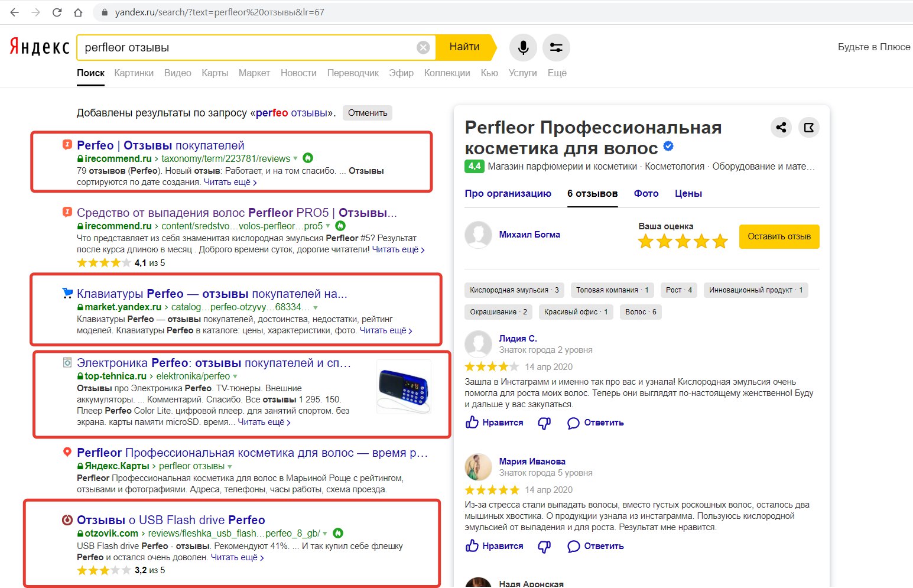The image size is (913, 588).
Task: Start voice search with the microphone
Action: click(x=523, y=47)
